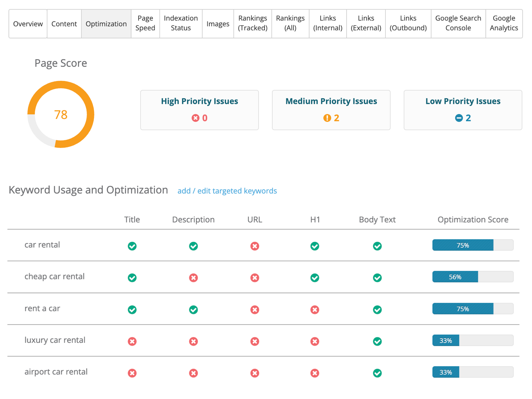The image size is (532, 399).
Task: Click the Title check icon for cheap car rental
Action: click(x=132, y=278)
